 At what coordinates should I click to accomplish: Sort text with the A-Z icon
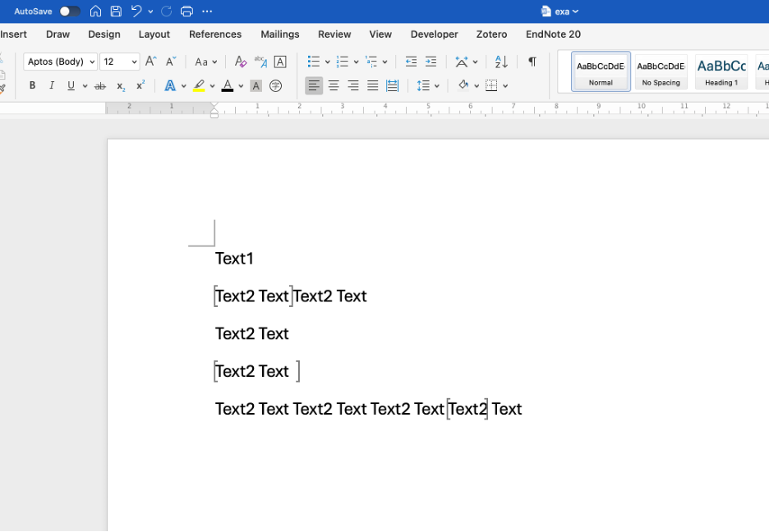(501, 62)
